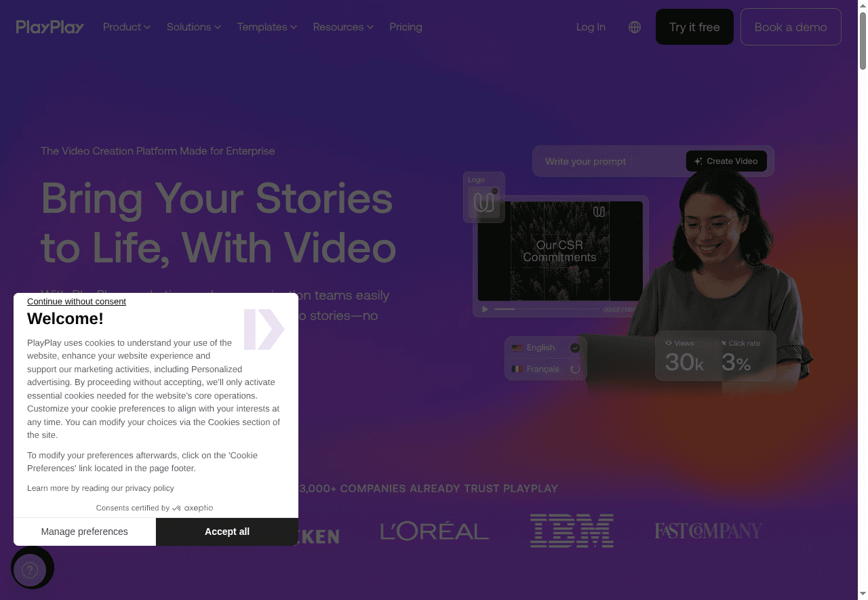The image size is (868, 600).
Task: Click Continue without consent link
Action: [x=77, y=302]
